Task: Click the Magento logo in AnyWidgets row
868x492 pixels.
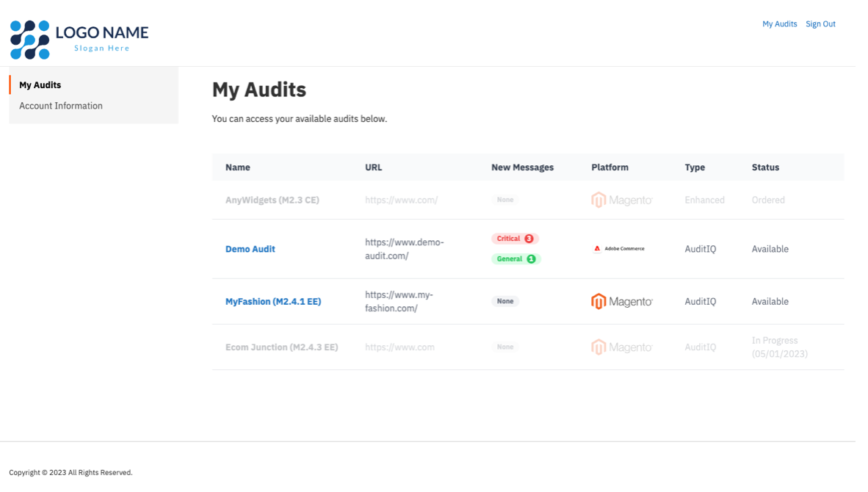Action: [622, 200]
